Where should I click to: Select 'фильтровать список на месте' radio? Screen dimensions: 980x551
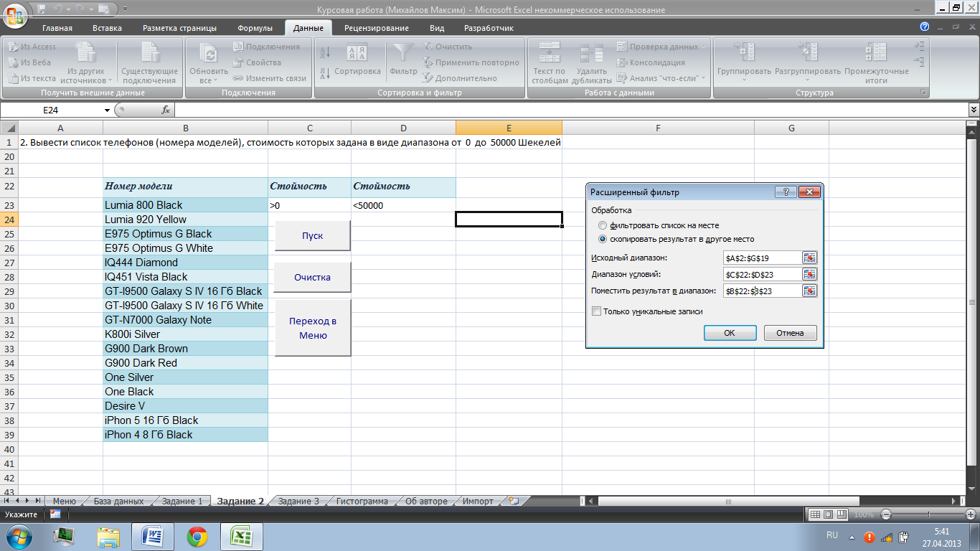603,225
